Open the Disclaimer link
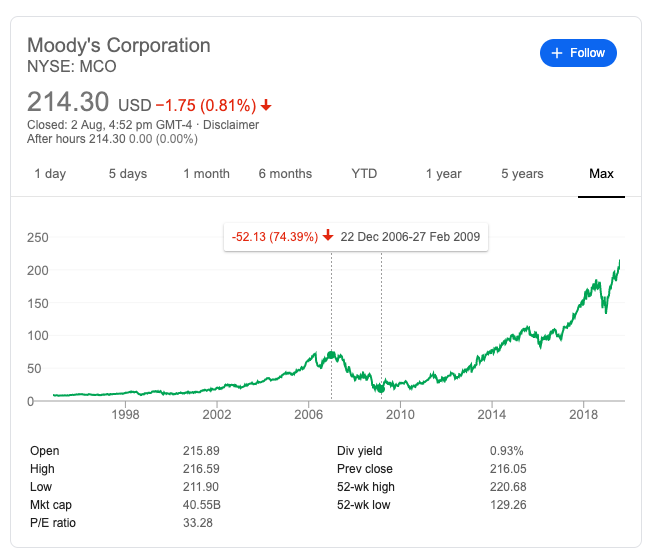The width and height of the screenshot is (659, 560). [x=232, y=125]
